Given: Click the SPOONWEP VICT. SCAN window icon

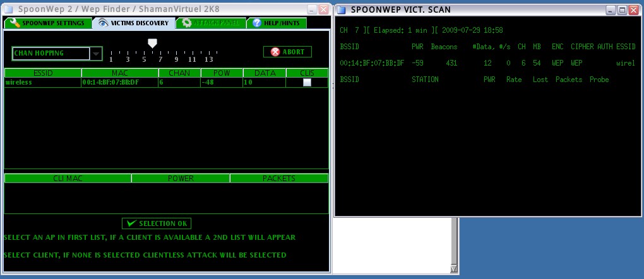Looking at the screenshot, I should pyautogui.click(x=341, y=10).
